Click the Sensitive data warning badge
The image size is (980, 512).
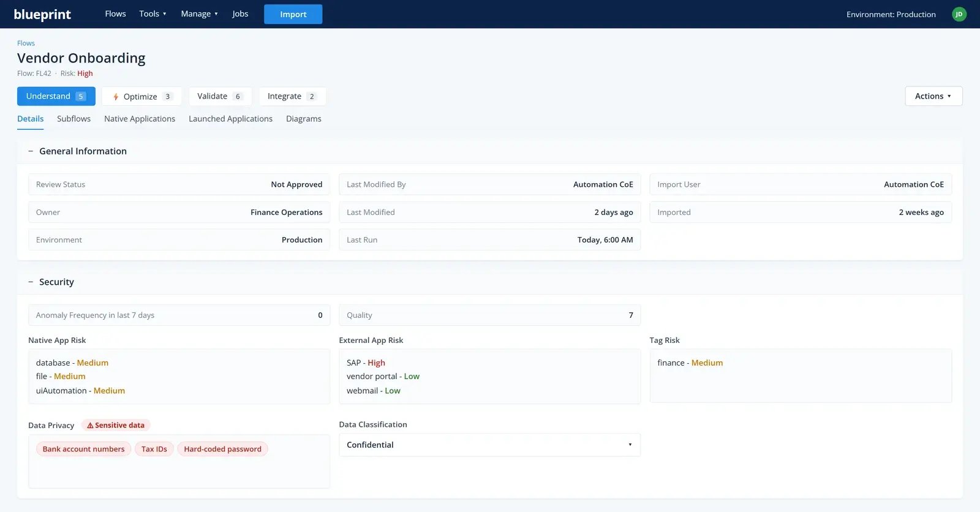click(x=116, y=425)
